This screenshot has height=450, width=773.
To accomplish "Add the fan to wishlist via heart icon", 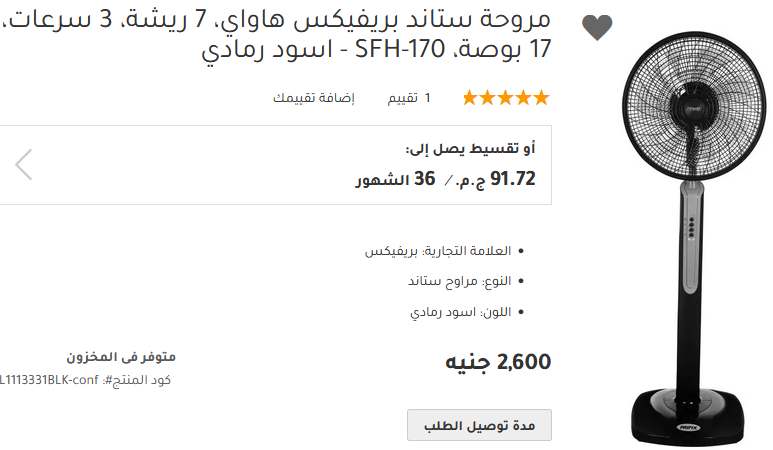I will [597, 28].
